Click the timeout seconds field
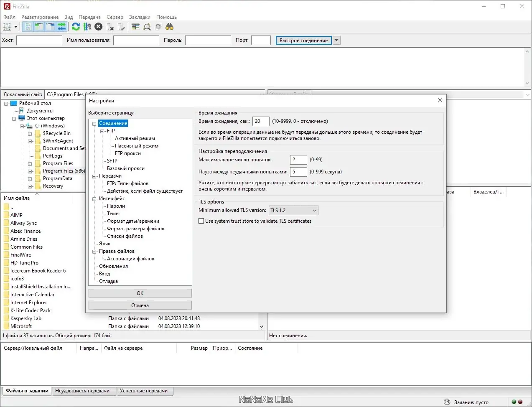This screenshot has height=407, width=532. point(261,121)
